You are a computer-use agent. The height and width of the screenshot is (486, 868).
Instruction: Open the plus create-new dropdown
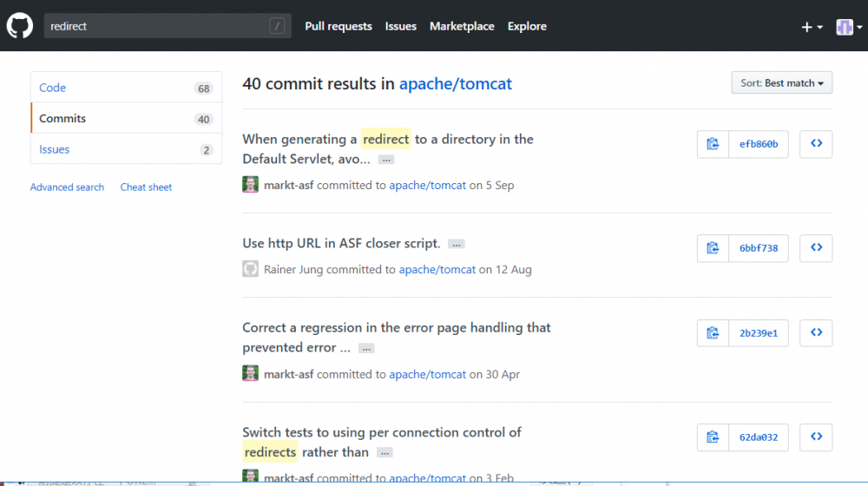click(x=812, y=27)
